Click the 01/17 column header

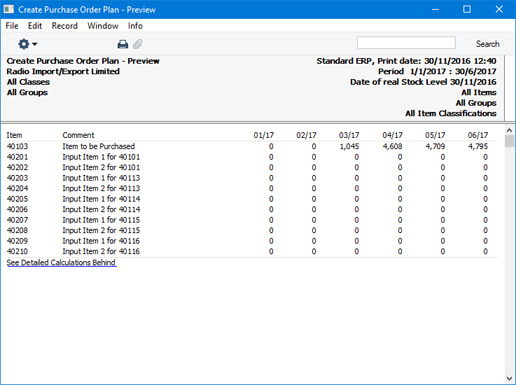pos(264,135)
